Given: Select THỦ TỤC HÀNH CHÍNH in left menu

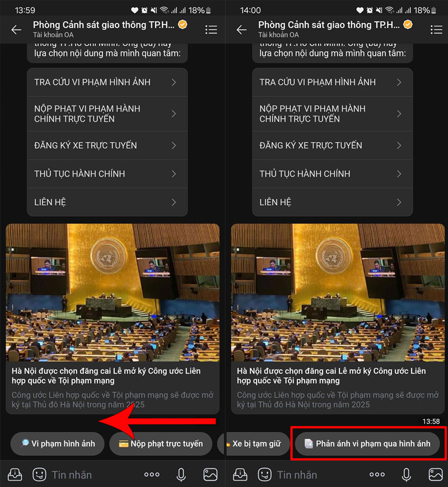Looking at the screenshot, I should pyautogui.click(x=107, y=174).
